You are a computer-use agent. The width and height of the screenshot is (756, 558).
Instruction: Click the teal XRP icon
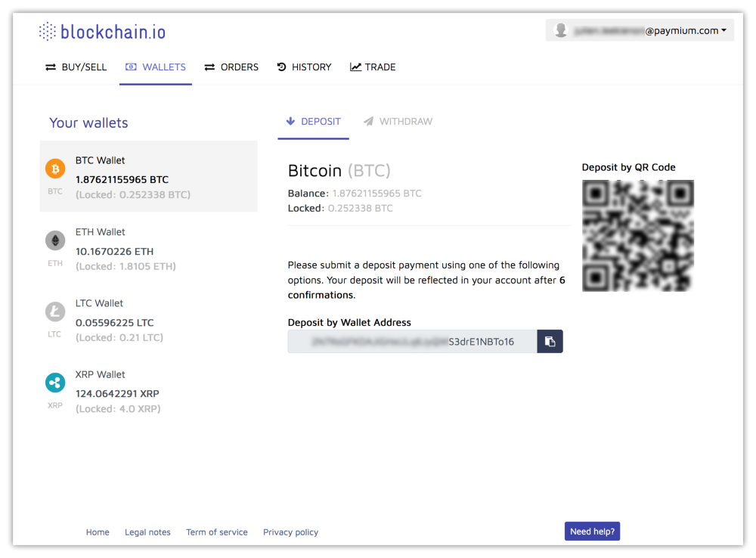click(55, 383)
